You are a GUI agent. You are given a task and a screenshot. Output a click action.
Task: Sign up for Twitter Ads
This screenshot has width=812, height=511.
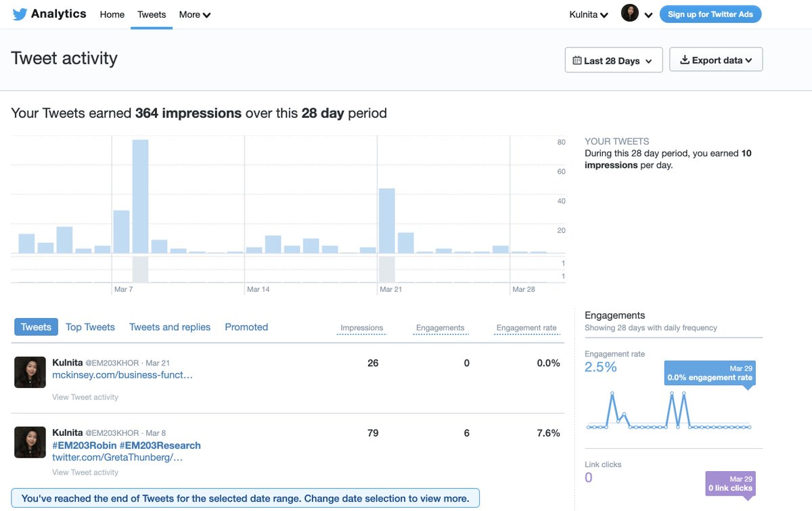(x=710, y=14)
